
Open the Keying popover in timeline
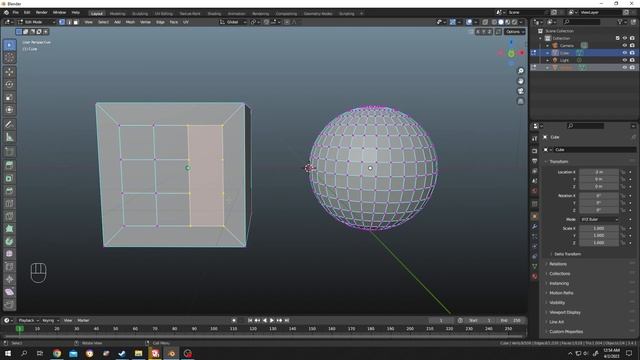pyautogui.click(x=50, y=320)
